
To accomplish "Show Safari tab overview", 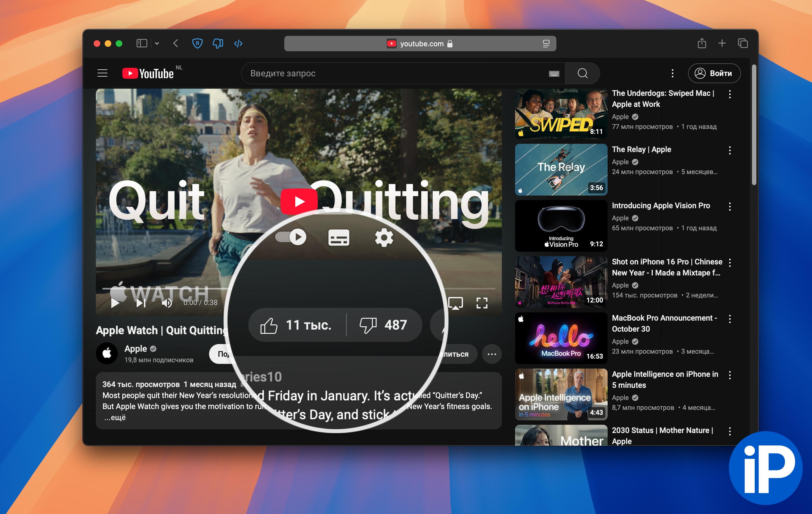I will (743, 44).
